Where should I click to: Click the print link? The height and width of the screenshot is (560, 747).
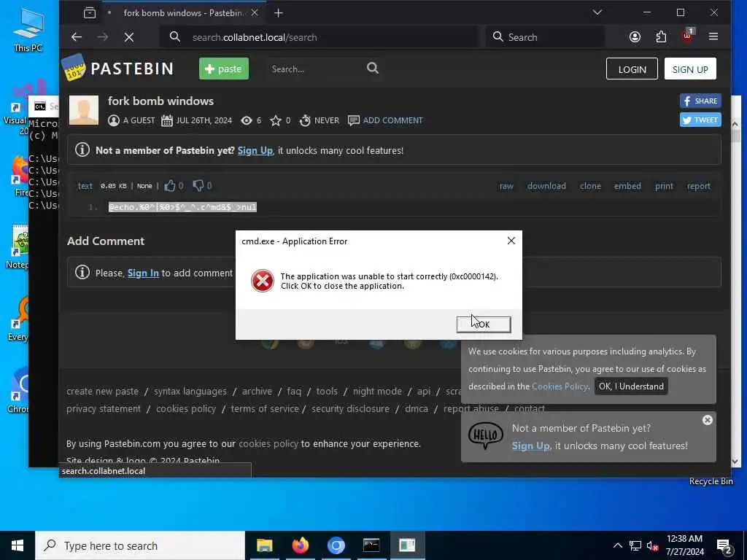pos(664,186)
